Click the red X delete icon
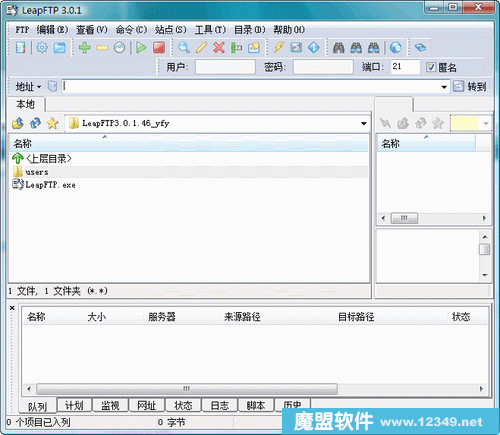Viewport: 500px width, 435px height. [219, 48]
